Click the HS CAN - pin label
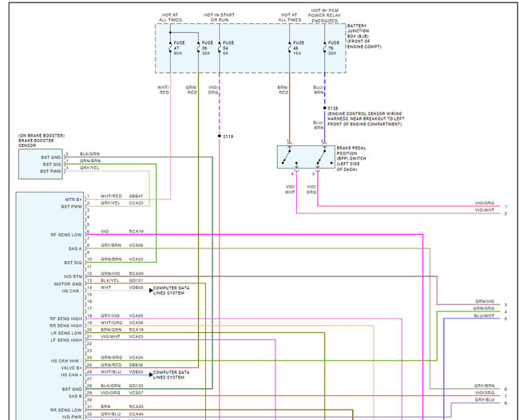The width and height of the screenshot is (519, 420). click(72, 291)
